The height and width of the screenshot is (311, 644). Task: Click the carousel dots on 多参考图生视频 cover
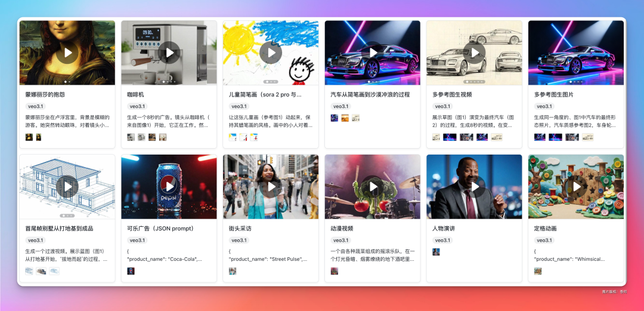(474, 82)
